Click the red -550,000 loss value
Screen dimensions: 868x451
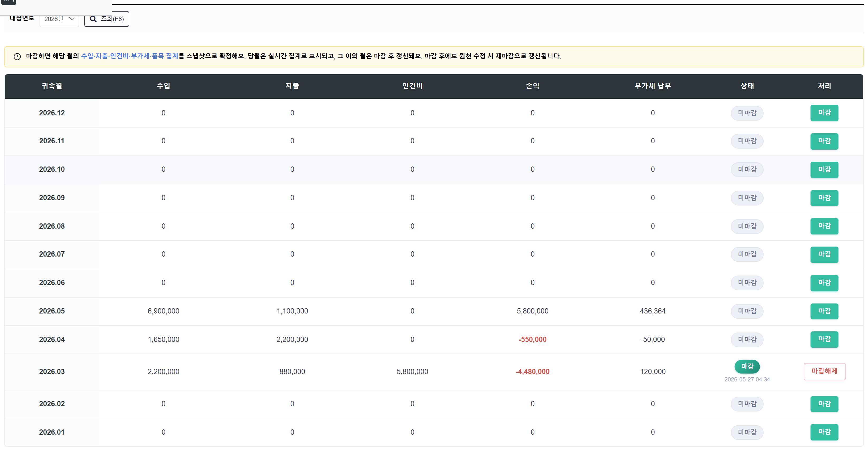tap(532, 340)
